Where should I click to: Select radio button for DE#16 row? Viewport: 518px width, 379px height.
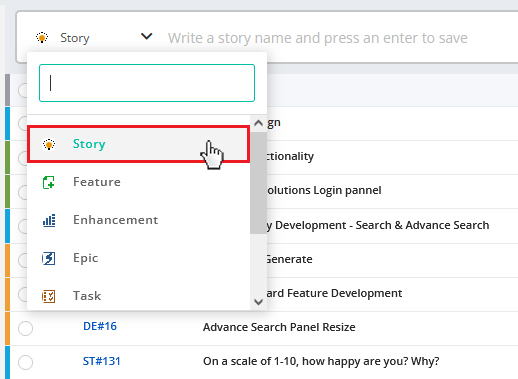point(26,328)
